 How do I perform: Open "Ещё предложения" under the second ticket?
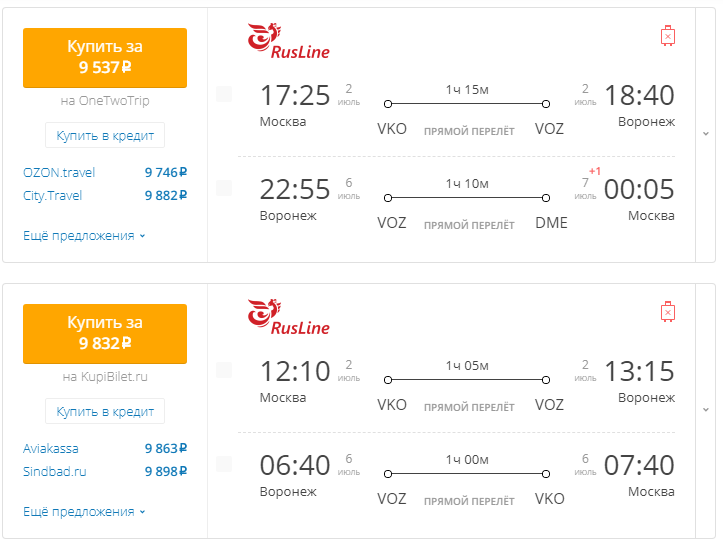click(x=84, y=512)
